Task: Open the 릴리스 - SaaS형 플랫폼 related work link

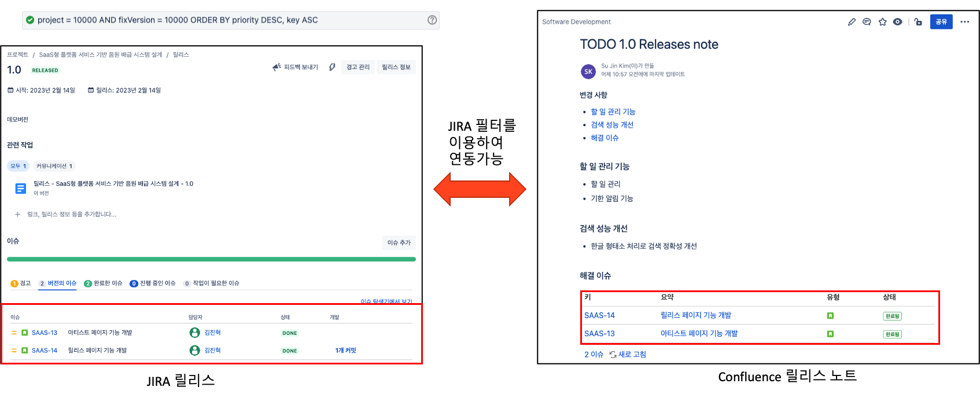Action: click(113, 184)
